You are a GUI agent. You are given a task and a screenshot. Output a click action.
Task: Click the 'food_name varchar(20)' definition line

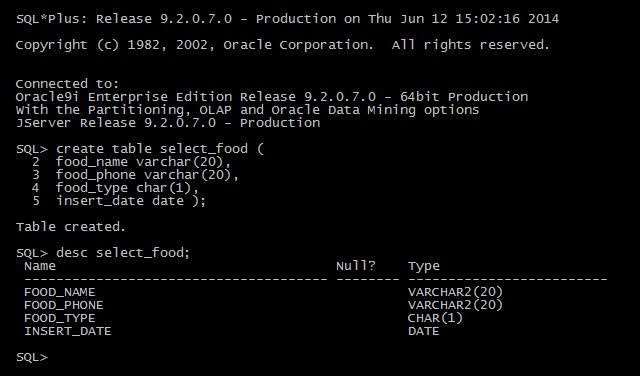(x=144, y=162)
